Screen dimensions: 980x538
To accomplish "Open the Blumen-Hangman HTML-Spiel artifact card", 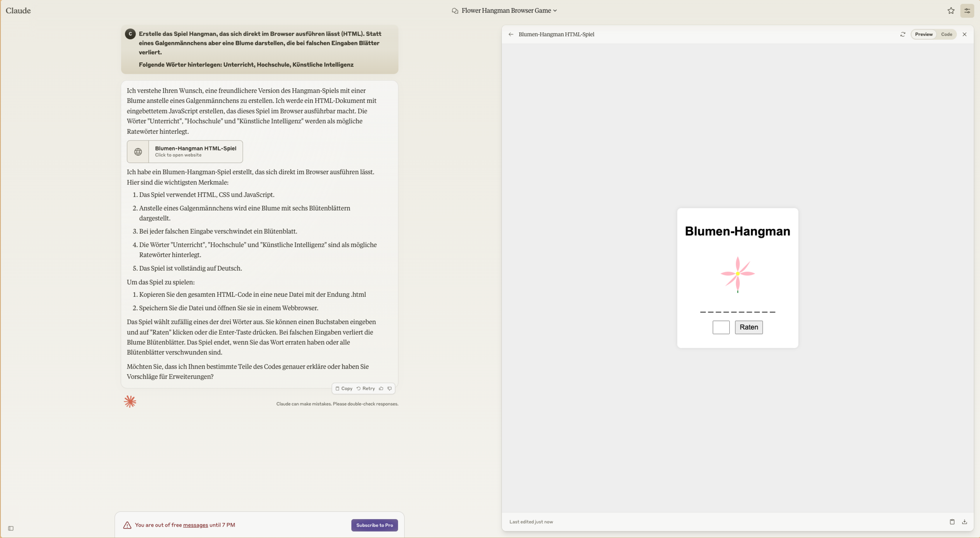I will [185, 151].
